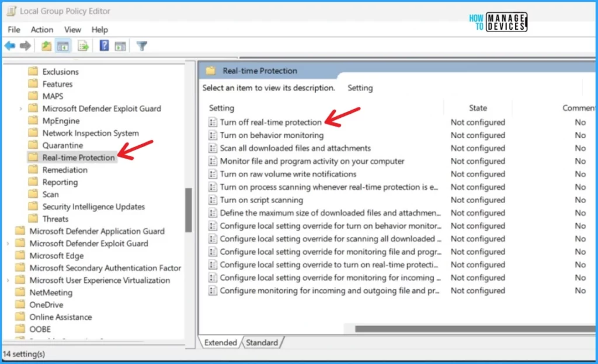The image size is (598, 364).
Task: Click the NetMeeting folder icon
Action: tap(20, 292)
